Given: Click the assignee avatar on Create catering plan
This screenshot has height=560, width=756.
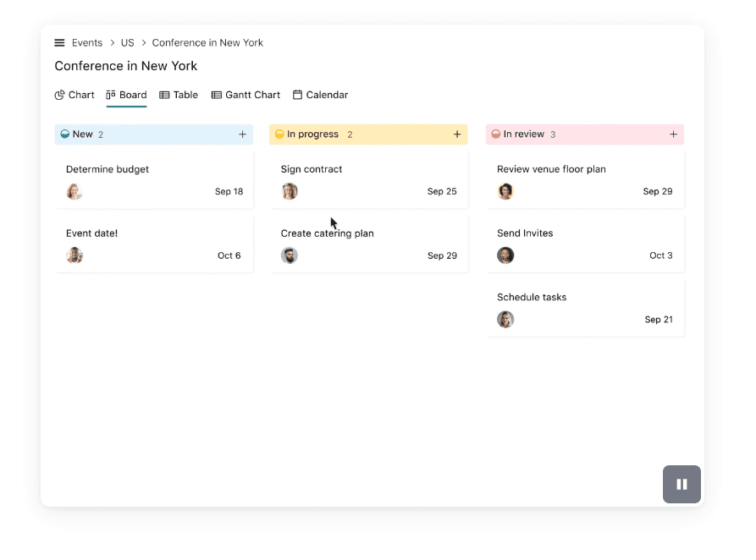Looking at the screenshot, I should [x=290, y=255].
